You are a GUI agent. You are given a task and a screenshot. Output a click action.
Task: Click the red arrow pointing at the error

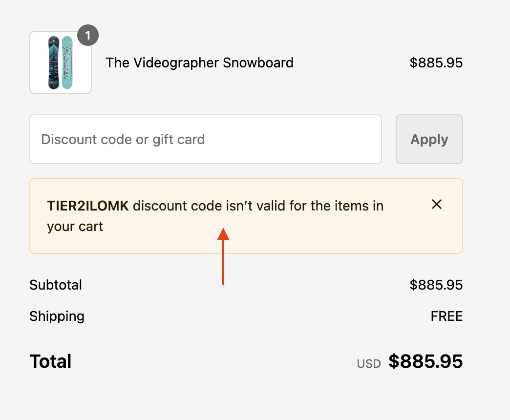coord(224,256)
